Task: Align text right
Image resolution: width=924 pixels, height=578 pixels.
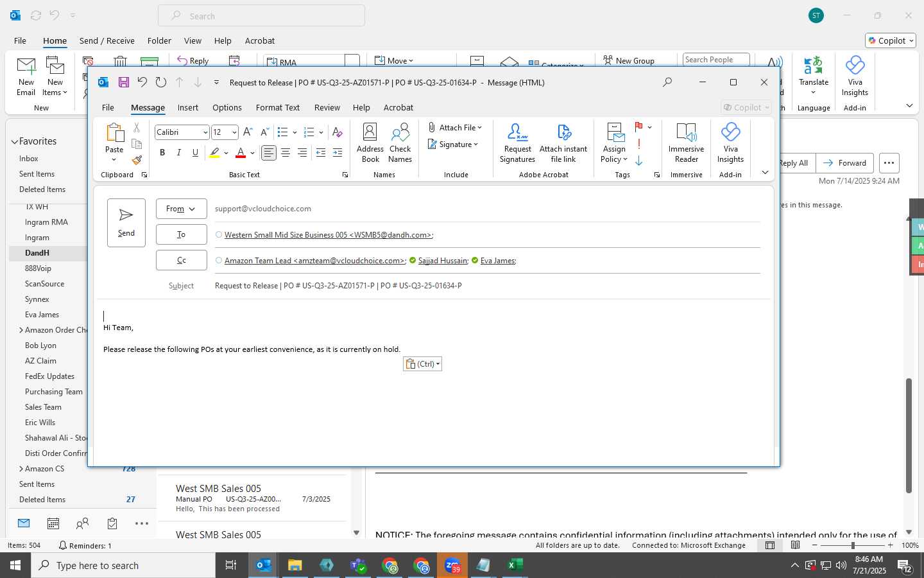Action: pyautogui.click(x=302, y=152)
